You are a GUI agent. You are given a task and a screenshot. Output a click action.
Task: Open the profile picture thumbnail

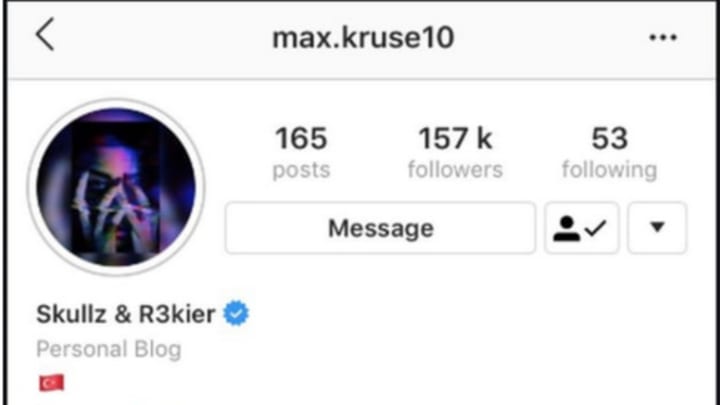116,187
